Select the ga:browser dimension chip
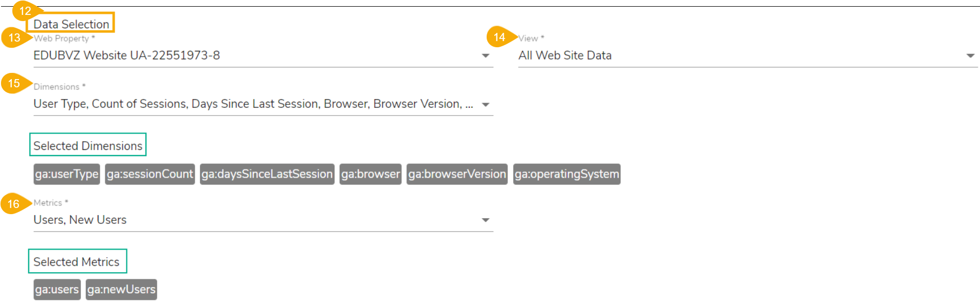The width and height of the screenshot is (980, 304). pyautogui.click(x=370, y=174)
